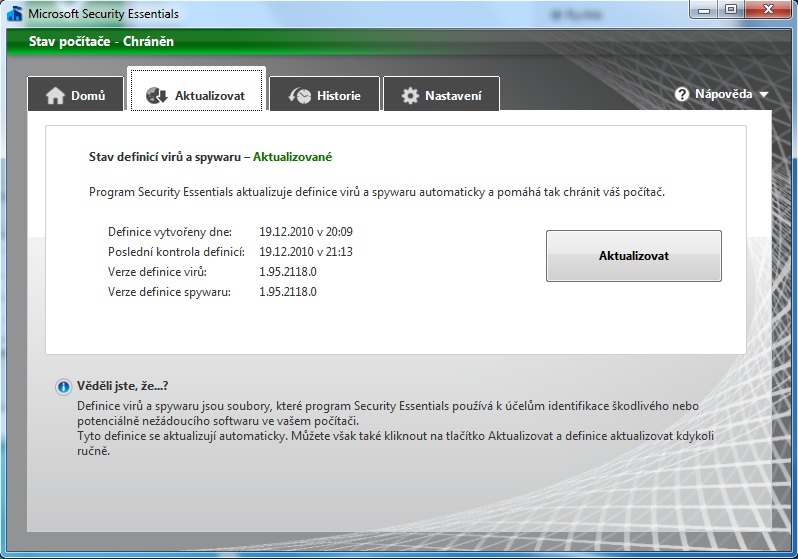Click the gear icon on Nastavení tab

410,95
